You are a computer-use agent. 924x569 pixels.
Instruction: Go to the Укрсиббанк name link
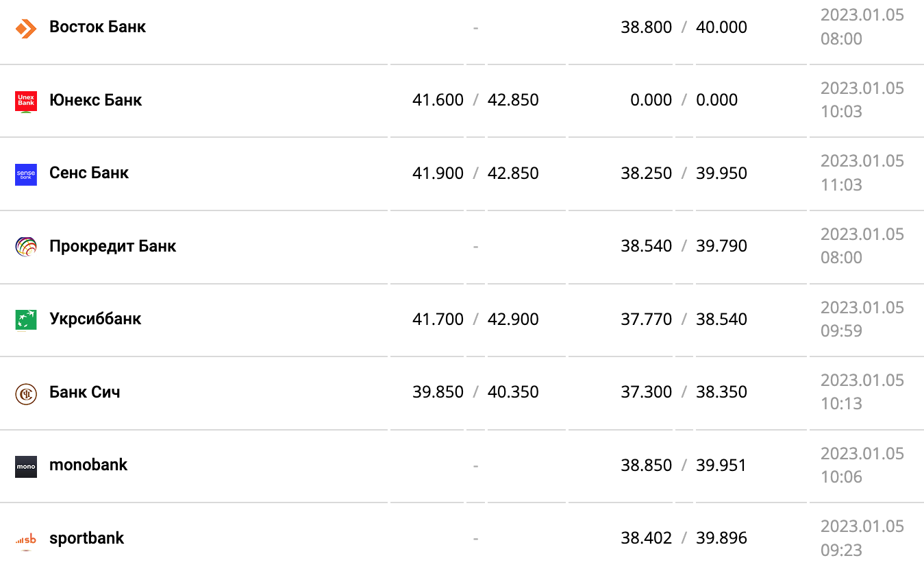(95, 319)
